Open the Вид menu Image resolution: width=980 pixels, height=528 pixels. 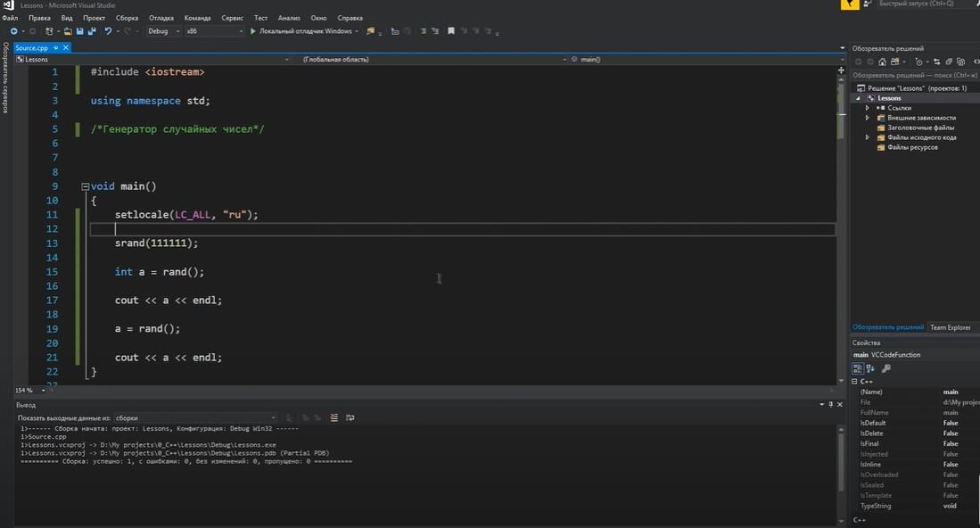(x=67, y=18)
